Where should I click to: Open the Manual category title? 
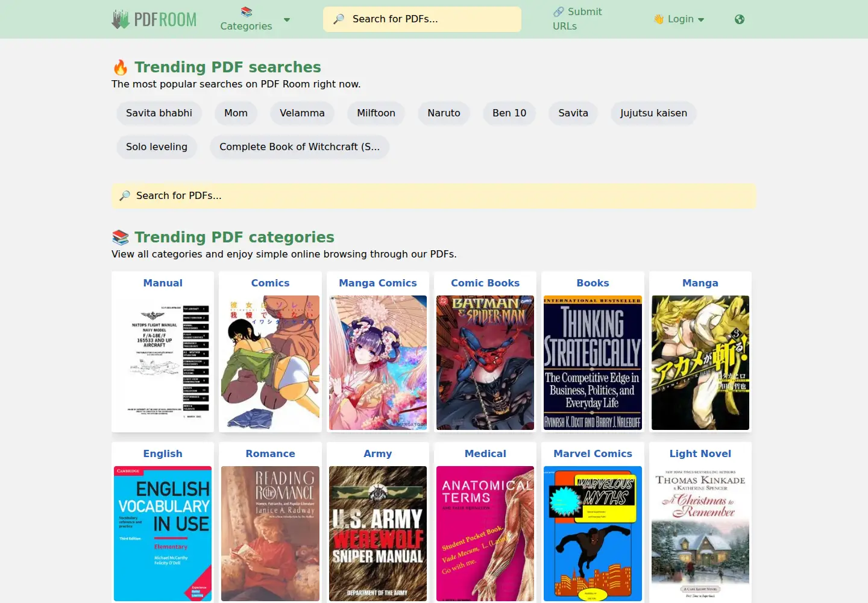click(x=163, y=283)
